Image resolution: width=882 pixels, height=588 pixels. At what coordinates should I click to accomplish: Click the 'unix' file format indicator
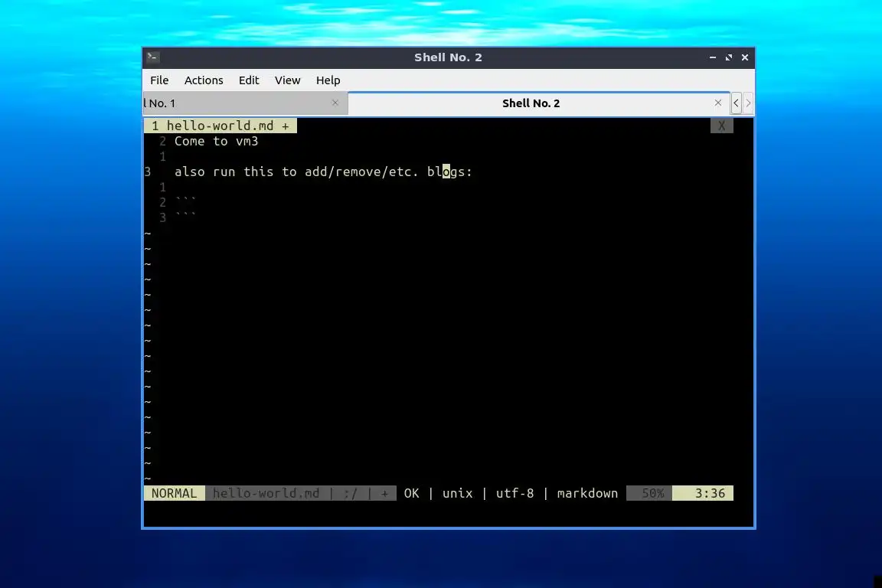pyautogui.click(x=457, y=494)
